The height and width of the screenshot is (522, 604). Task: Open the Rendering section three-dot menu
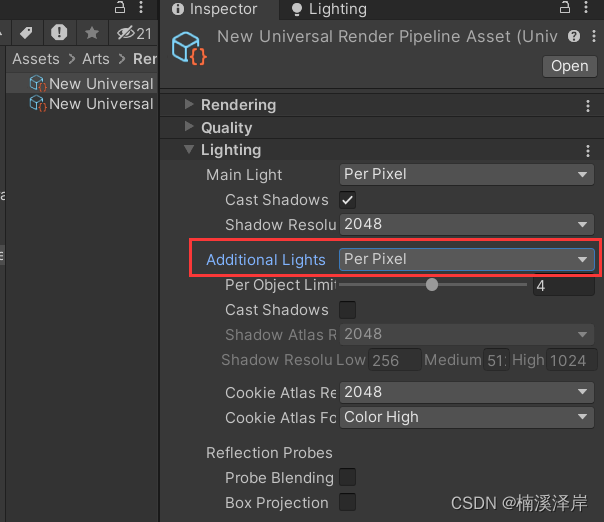pyautogui.click(x=588, y=106)
